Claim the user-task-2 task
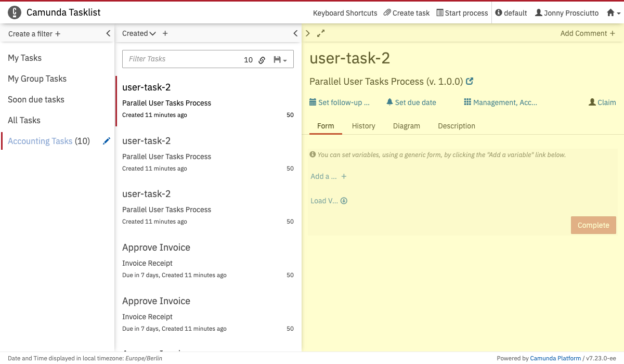The height and width of the screenshot is (364, 624). 602,102
